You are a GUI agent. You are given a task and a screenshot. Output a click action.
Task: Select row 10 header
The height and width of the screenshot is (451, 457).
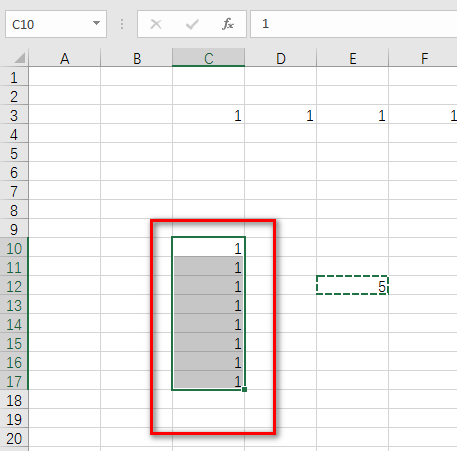(x=14, y=248)
